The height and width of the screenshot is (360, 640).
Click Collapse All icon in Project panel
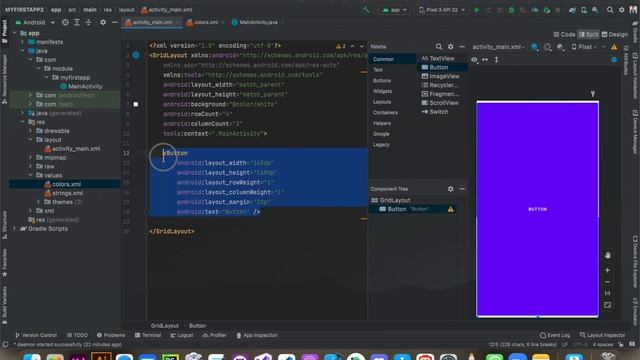point(89,22)
